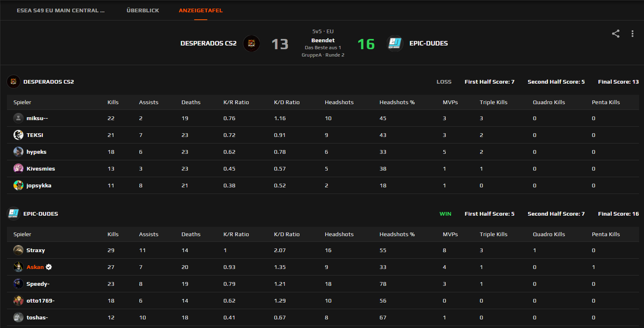Click Epic-Dudes Second Half Score: 7 text
644x328 pixels.
(556, 214)
